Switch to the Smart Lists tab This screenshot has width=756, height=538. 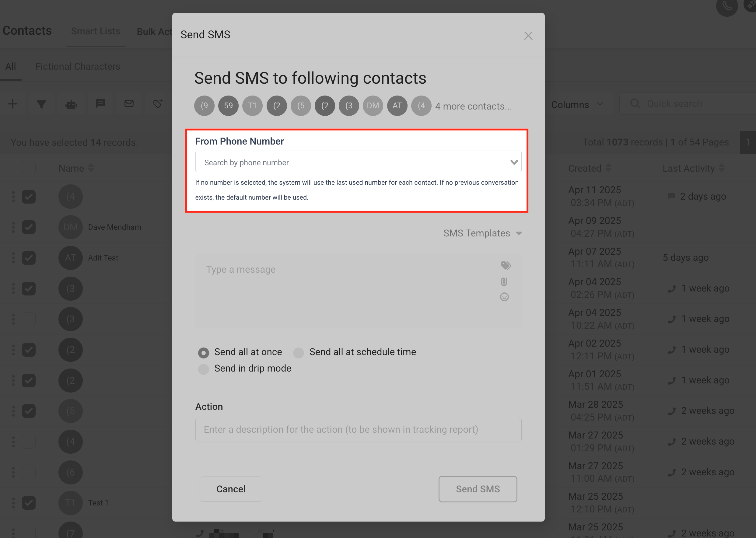pos(95,31)
